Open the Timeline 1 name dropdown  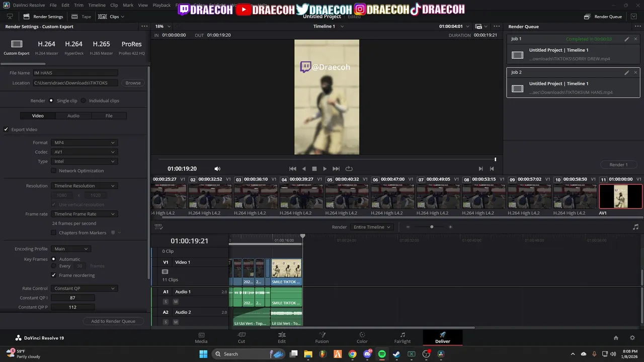(x=329, y=26)
